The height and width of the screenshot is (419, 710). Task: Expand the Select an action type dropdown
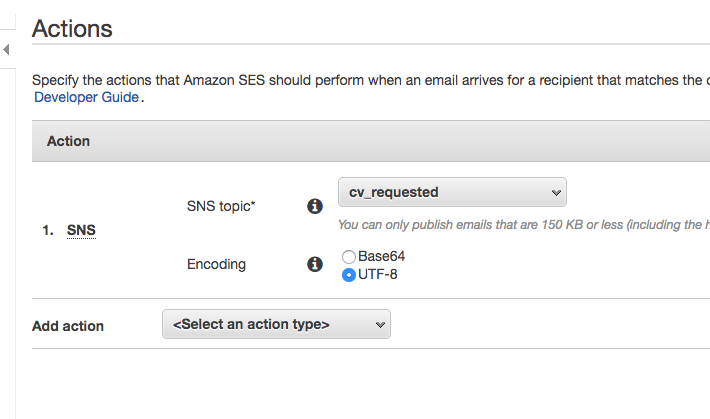tap(276, 324)
